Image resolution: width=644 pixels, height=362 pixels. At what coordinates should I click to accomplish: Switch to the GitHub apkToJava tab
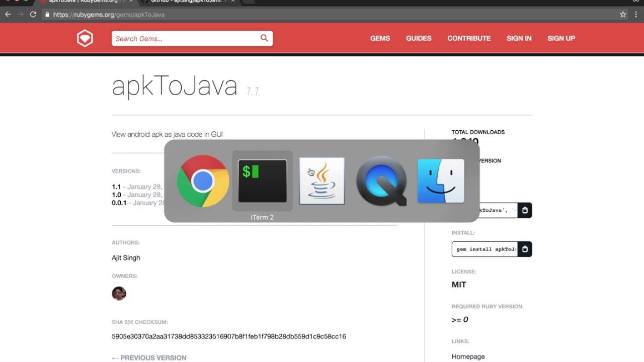pos(186,2)
